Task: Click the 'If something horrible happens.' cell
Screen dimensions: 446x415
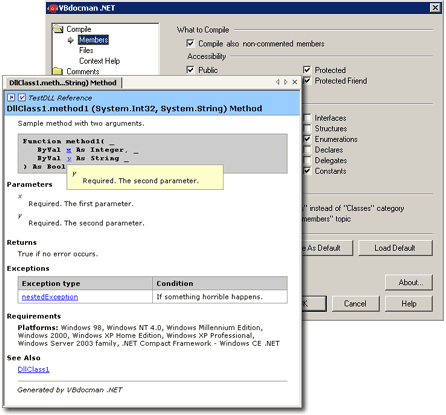Action: [x=220, y=297]
